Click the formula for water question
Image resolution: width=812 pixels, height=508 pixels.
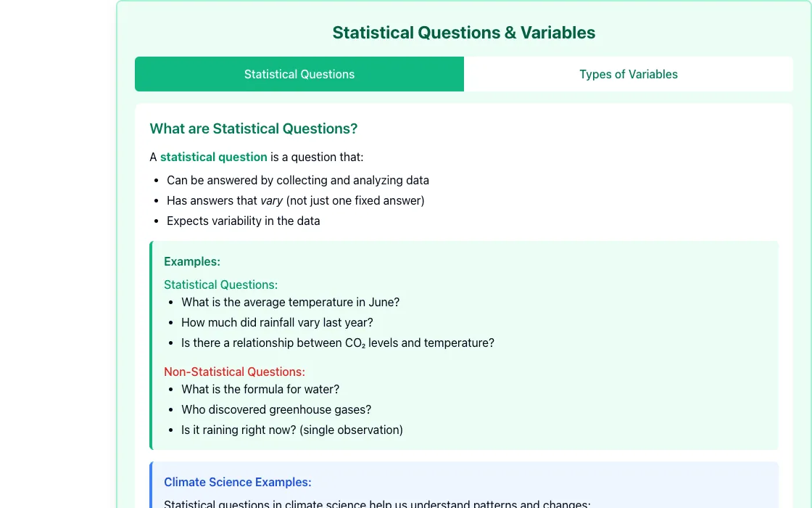(x=260, y=389)
